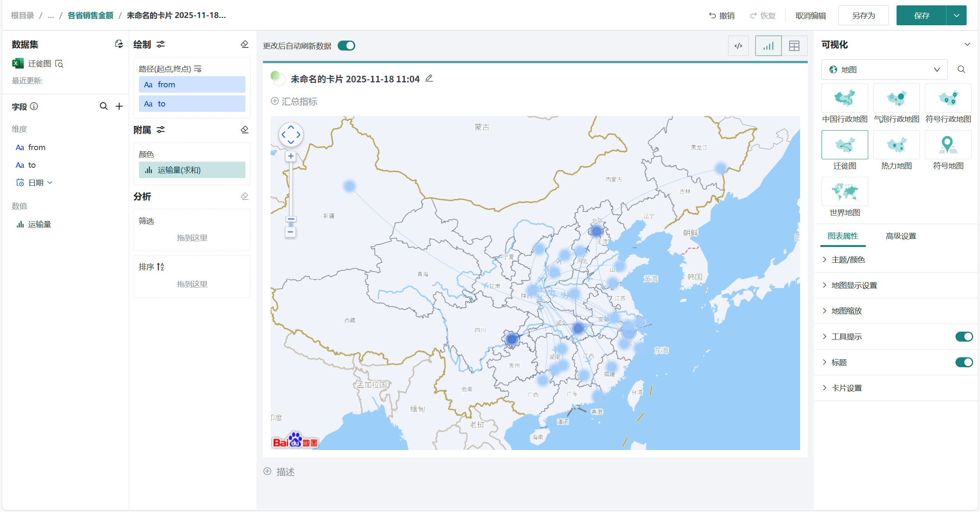Click the 另存为 button

[863, 16]
